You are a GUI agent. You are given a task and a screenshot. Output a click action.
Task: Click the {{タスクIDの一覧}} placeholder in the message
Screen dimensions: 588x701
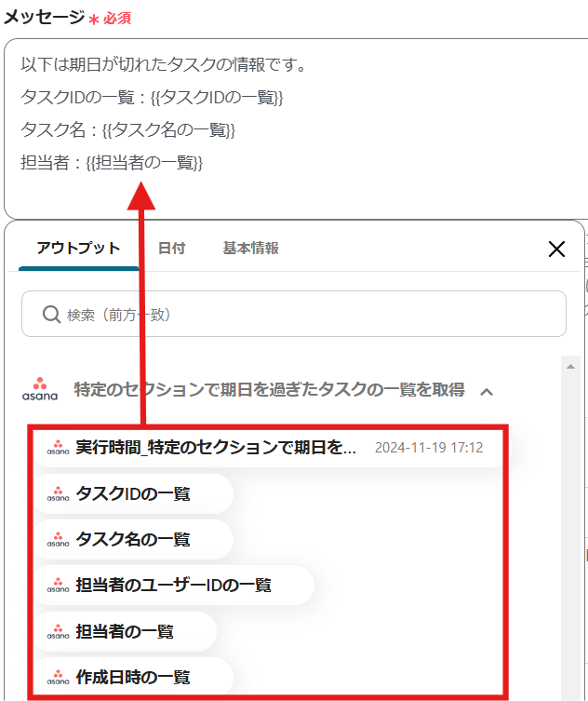tap(217, 97)
